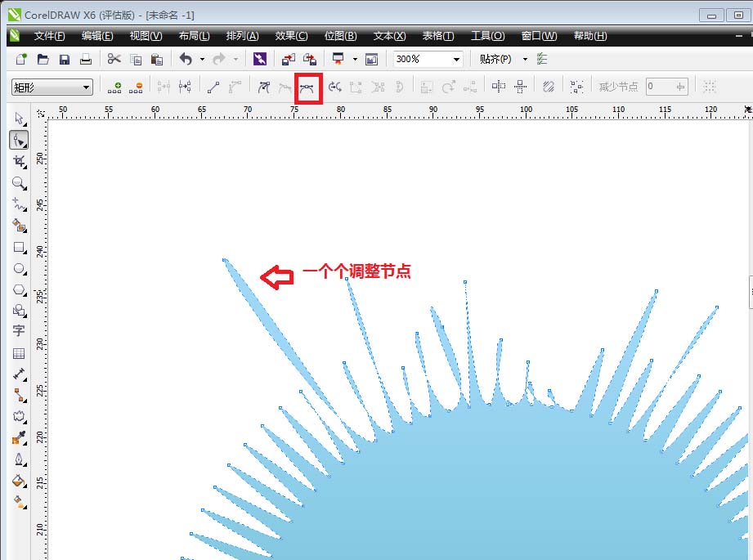
Task: Select the Ellipse tool
Action: click(x=19, y=269)
